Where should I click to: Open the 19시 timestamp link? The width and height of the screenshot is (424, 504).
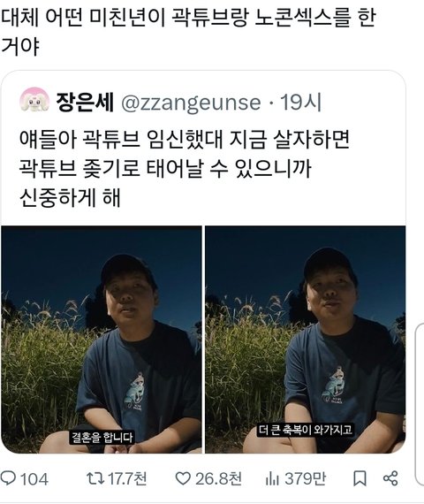pos(301,103)
